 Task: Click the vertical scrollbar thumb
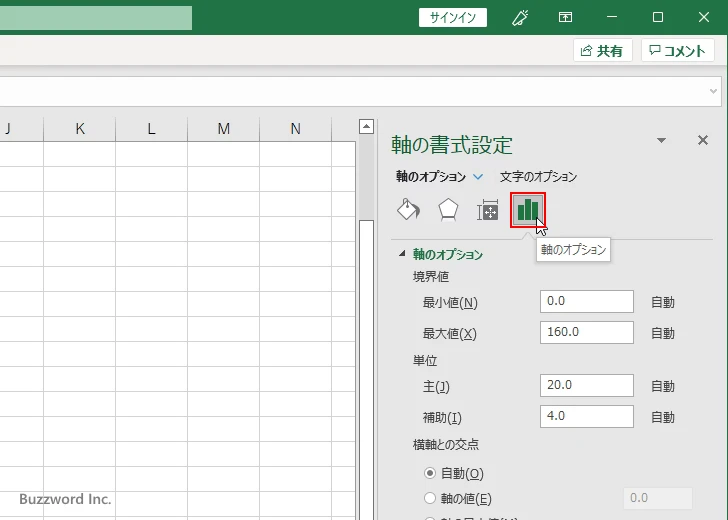pyautogui.click(x=366, y=369)
